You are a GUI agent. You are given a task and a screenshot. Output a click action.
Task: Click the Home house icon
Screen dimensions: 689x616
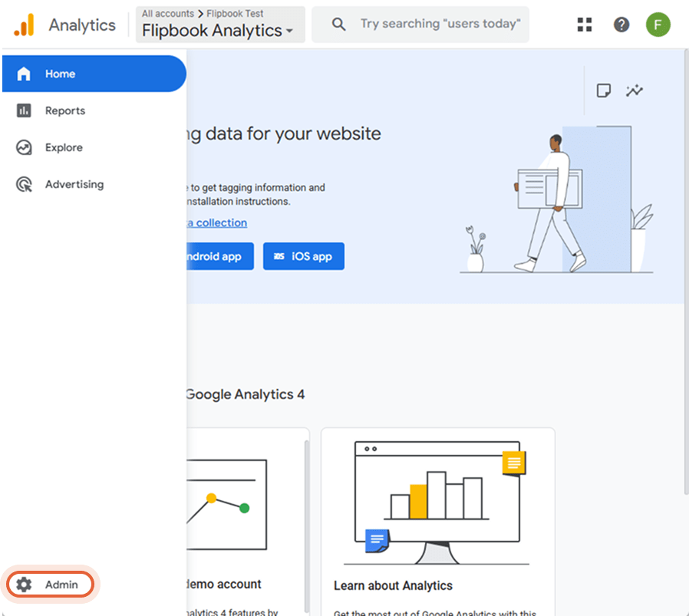pyautogui.click(x=24, y=74)
